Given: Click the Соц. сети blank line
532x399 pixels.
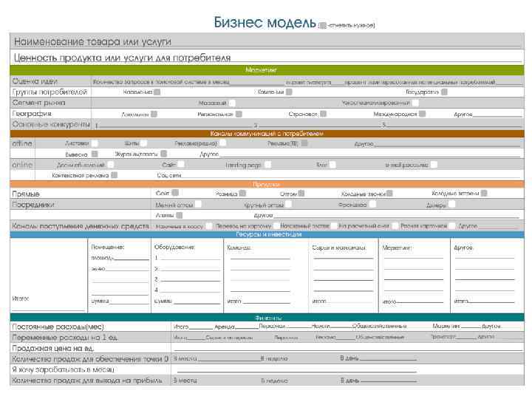Looking at the screenshot, I should (350, 175).
